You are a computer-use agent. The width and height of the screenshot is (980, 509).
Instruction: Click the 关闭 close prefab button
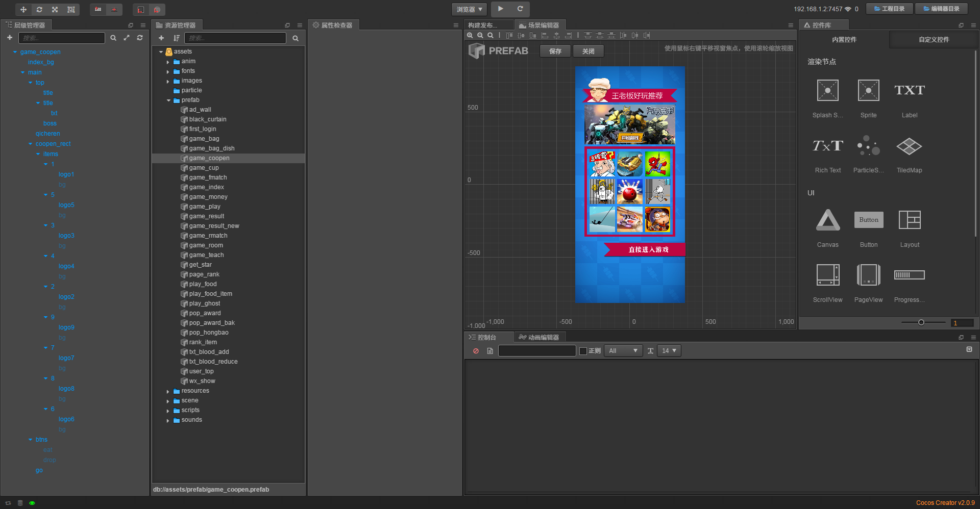tap(589, 51)
